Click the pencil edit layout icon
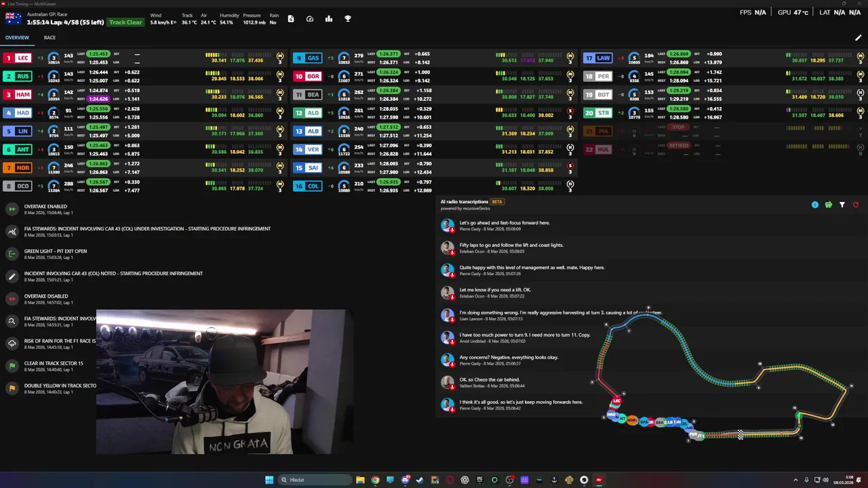This screenshot has width=868, height=488. pyautogui.click(x=858, y=38)
